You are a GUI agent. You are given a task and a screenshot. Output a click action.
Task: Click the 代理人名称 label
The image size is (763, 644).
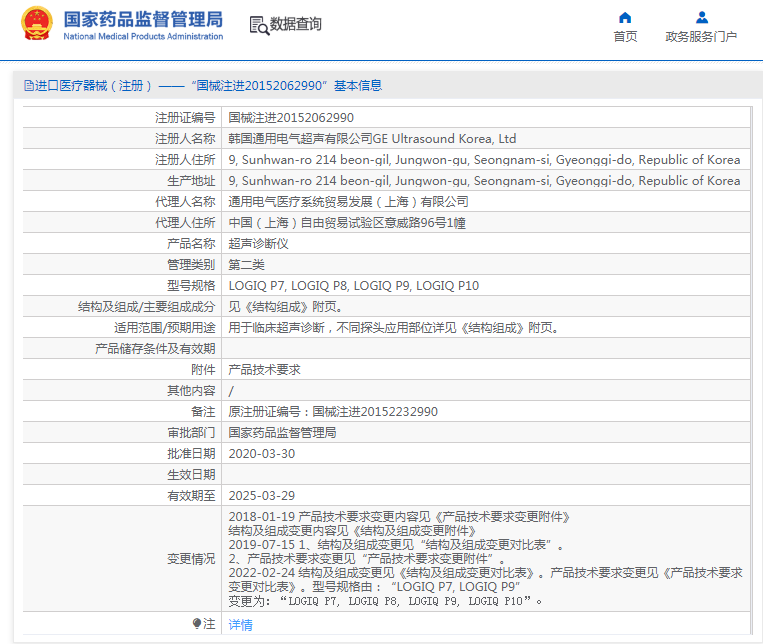click(x=185, y=202)
